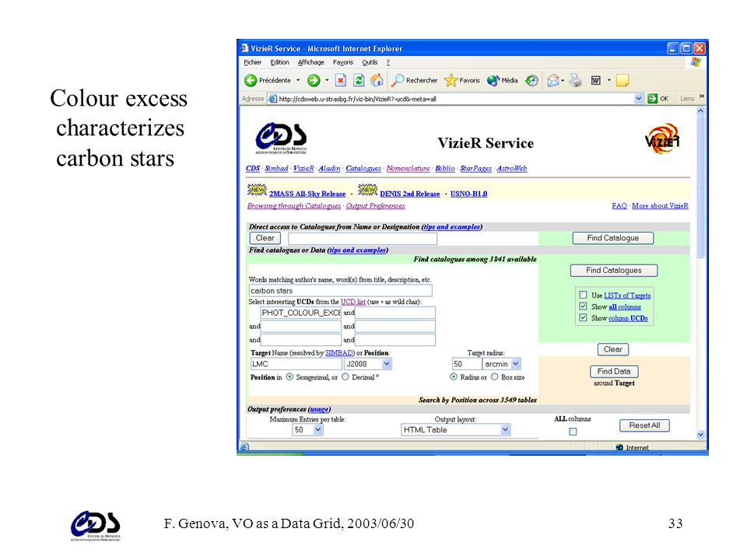Image resolution: width=747 pixels, height=560 pixels.
Task: Open Favoris star icon
Action: pyautogui.click(x=451, y=80)
